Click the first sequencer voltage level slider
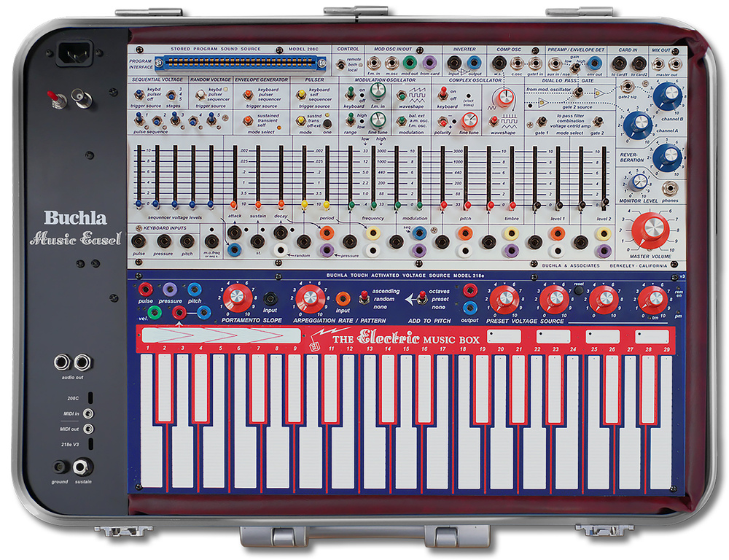This screenshot has width=729, height=560. (139, 204)
